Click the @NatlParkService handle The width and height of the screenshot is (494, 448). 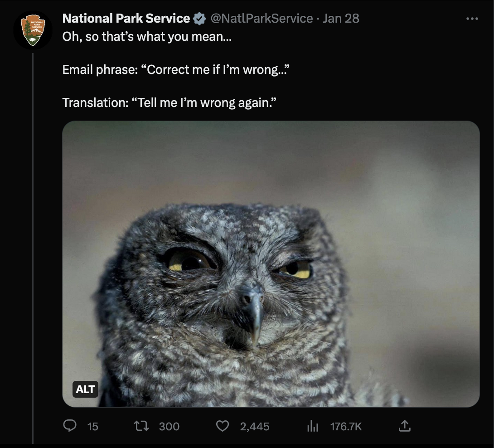click(x=262, y=19)
